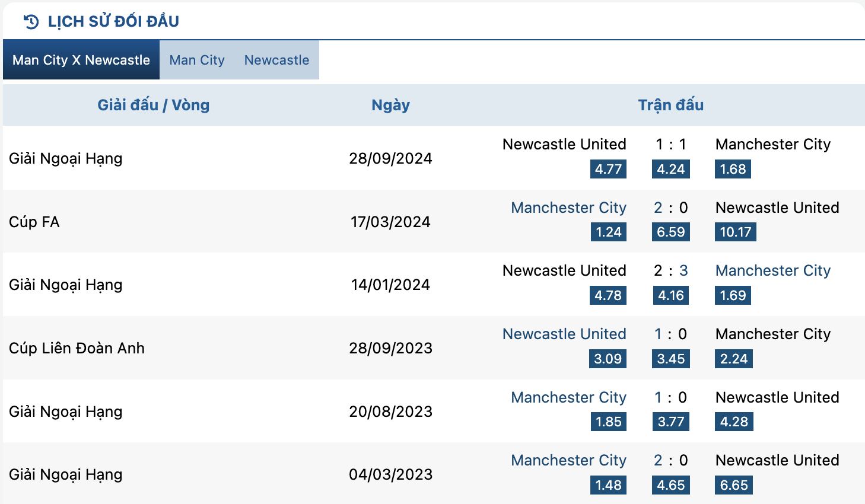
Task: Select the Man City X Newcastle tab
Action: pos(81,60)
